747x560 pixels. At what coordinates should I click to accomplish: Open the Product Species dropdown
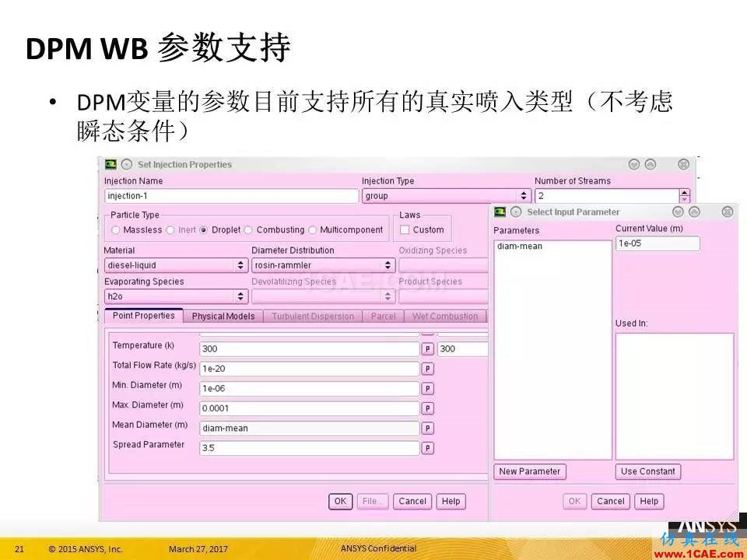click(x=444, y=296)
